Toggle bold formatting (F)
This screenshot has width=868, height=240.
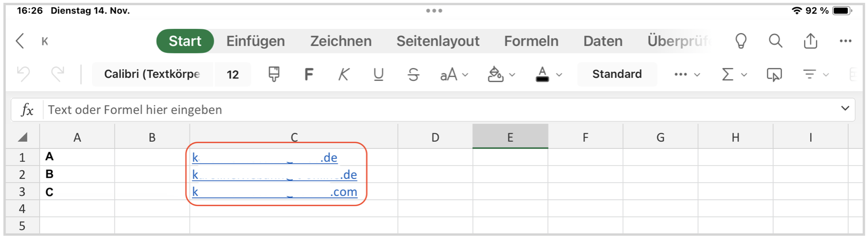[x=309, y=74]
